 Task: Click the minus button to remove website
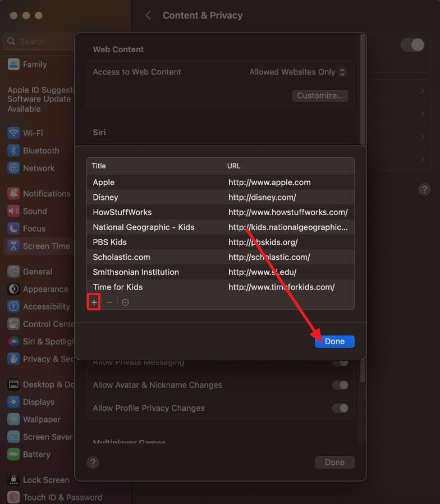pos(109,302)
